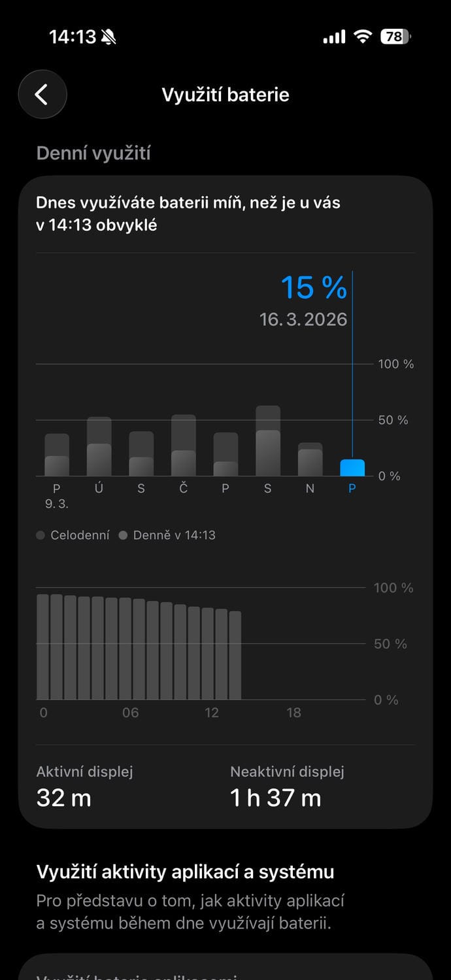The image size is (451, 980).
Task: Tap the Aktivní displej 32 m stat
Action: [x=85, y=787]
